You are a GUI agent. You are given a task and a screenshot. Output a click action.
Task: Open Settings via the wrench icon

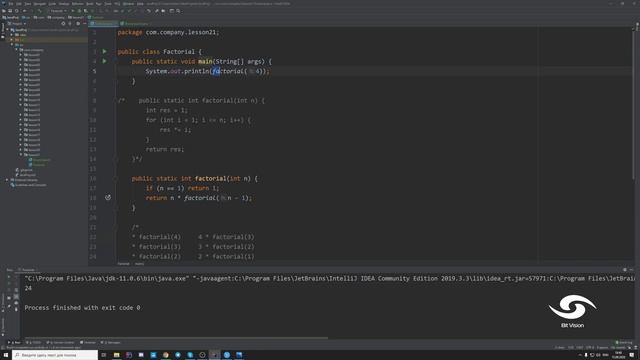coord(157,11)
